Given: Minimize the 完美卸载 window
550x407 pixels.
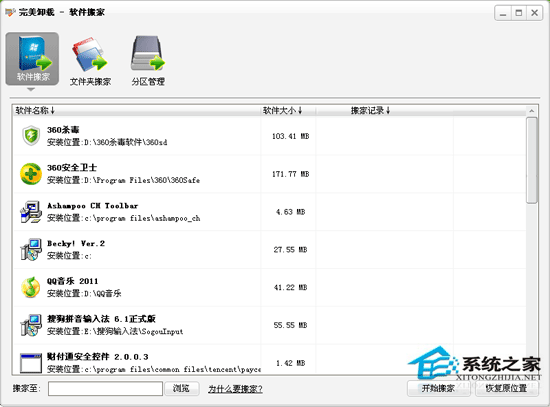Looking at the screenshot, I should pyautogui.click(x=503, y=13).
